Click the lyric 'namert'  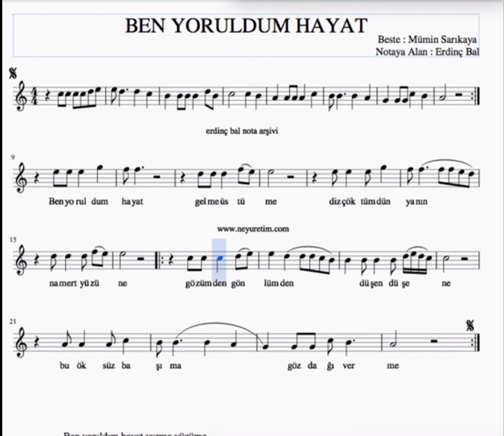pyautogui.click(x=63, y=283)
